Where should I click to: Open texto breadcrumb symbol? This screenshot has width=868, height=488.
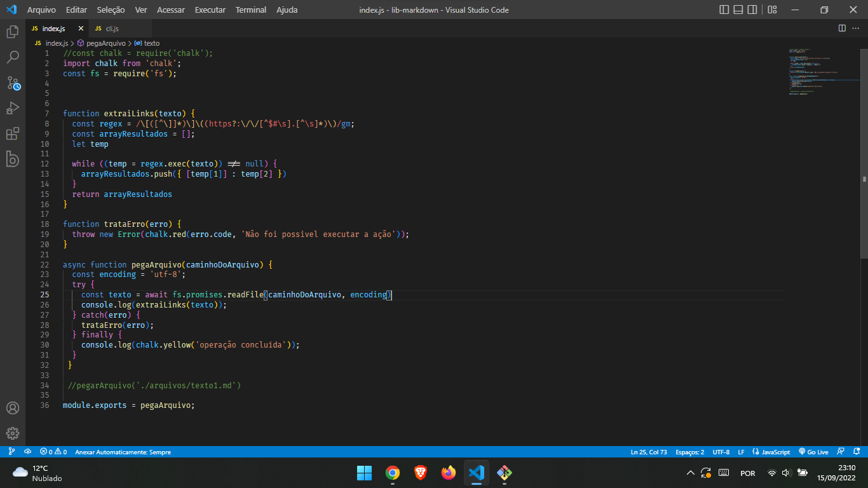click(147, 43)
